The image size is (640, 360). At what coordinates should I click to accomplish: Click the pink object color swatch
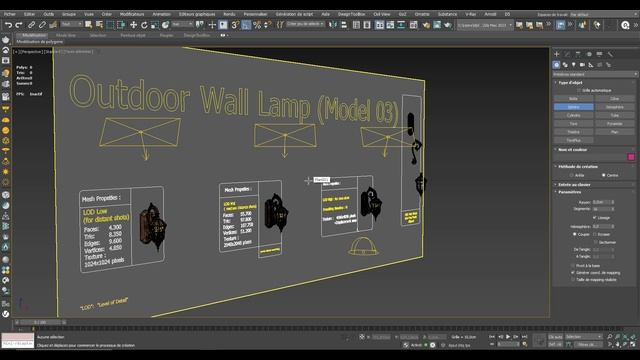[631, 157]
